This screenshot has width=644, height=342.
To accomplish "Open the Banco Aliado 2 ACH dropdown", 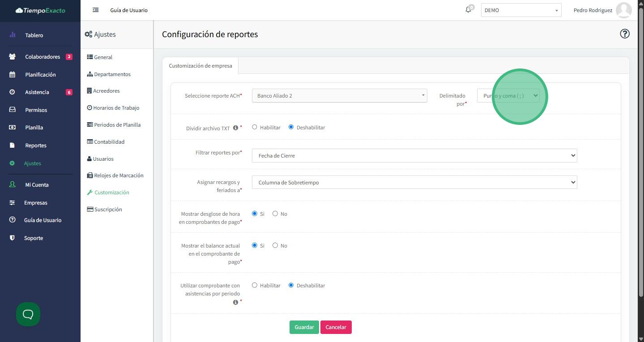I will [339, 96].
